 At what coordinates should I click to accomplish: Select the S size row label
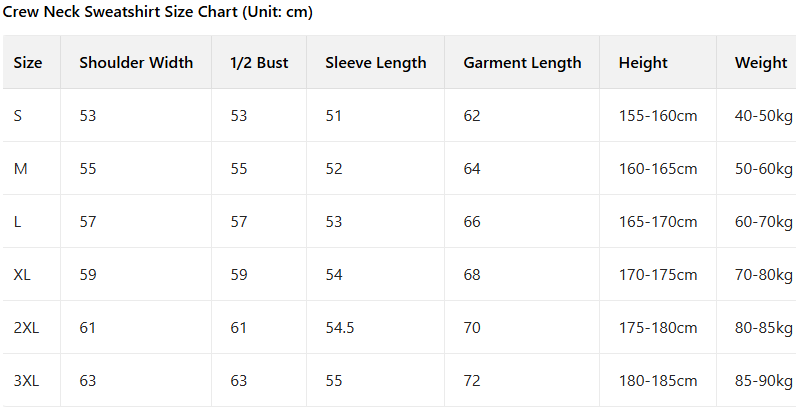pyautogui.click(x=18, y=116)
